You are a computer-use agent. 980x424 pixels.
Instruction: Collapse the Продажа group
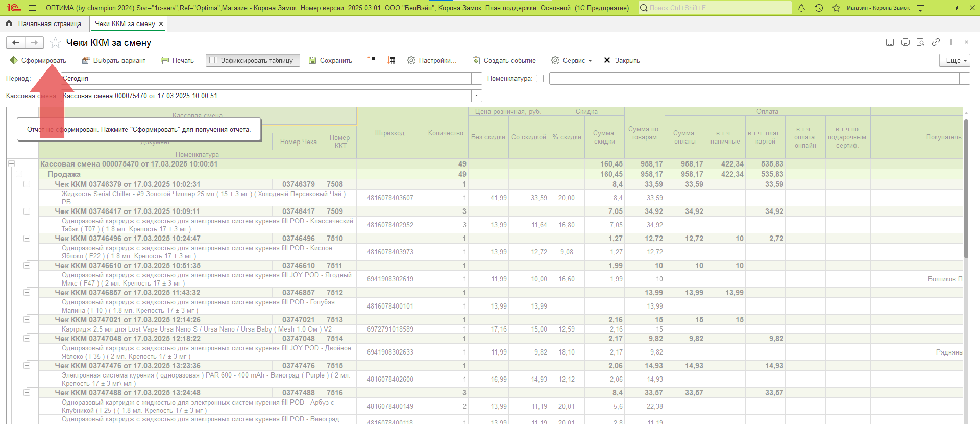(19, 174)
